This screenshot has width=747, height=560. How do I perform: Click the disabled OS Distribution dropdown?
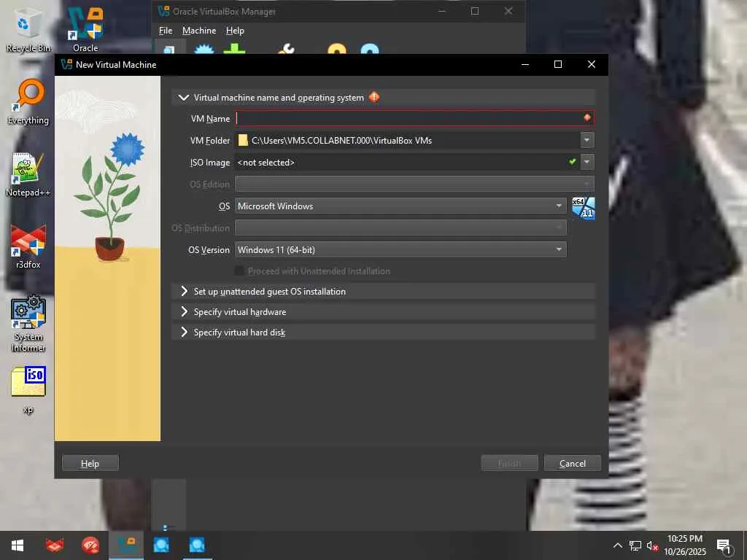click(400, 227)
